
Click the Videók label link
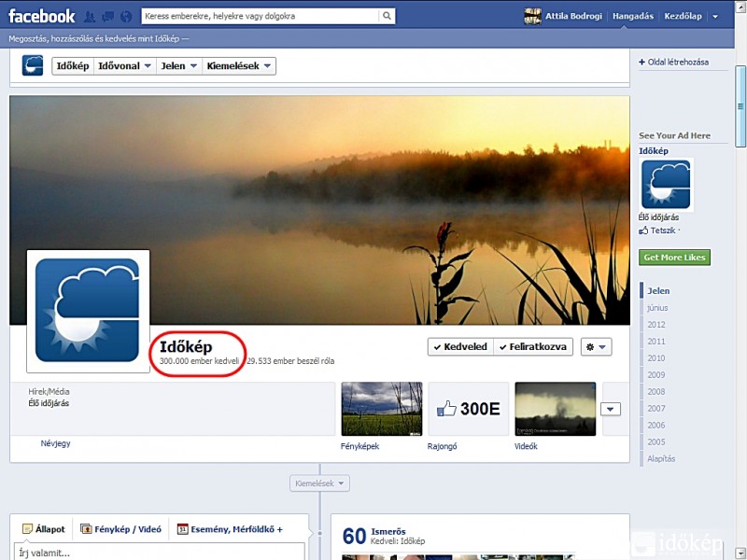(526, 446)
